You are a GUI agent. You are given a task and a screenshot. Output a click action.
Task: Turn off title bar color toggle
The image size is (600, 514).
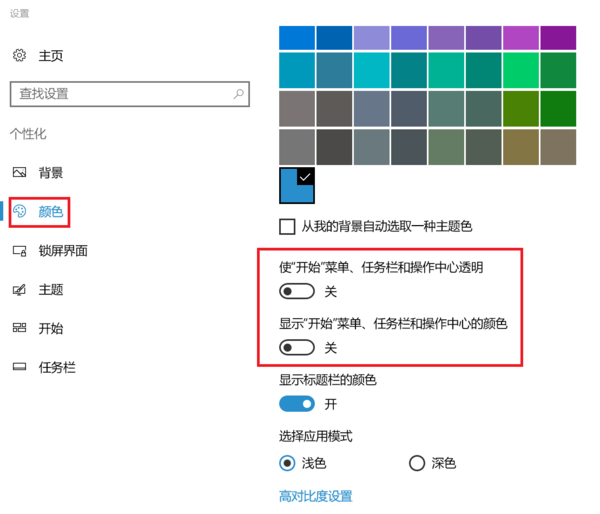click(297, 404)
